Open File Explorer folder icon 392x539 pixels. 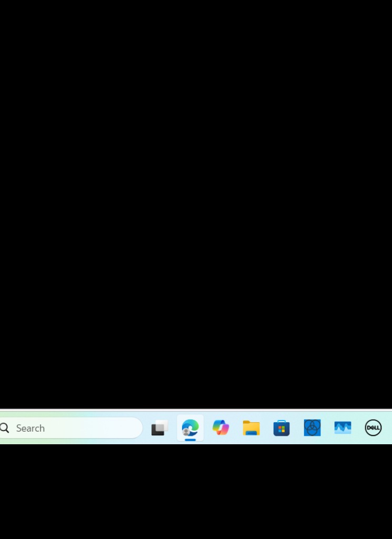pos(251,428)
